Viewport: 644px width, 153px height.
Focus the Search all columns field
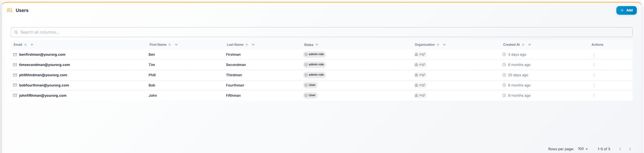click(321, 32)
